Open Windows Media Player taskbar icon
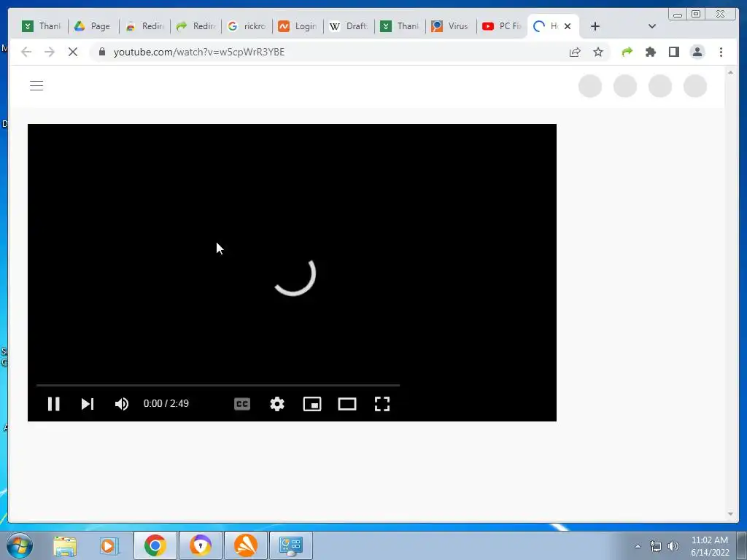The width and height of the screenshot is (747, 560). pyautogui.click(x=109, y=545)
